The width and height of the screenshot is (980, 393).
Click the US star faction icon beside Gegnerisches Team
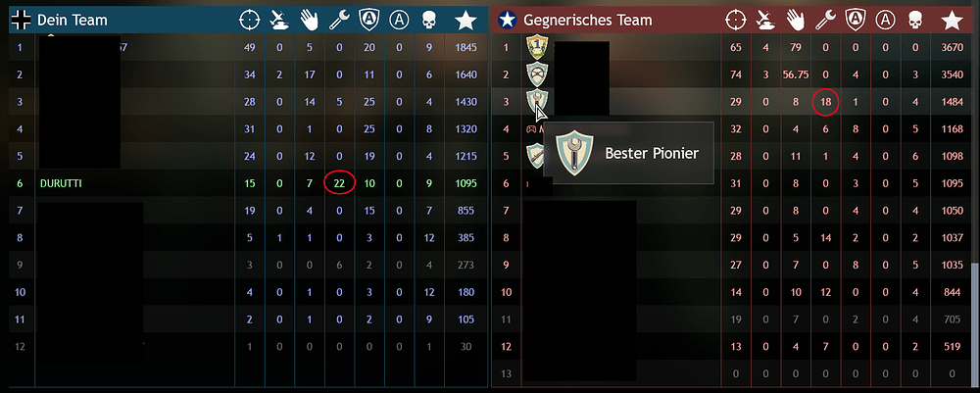tap(507, 20)
